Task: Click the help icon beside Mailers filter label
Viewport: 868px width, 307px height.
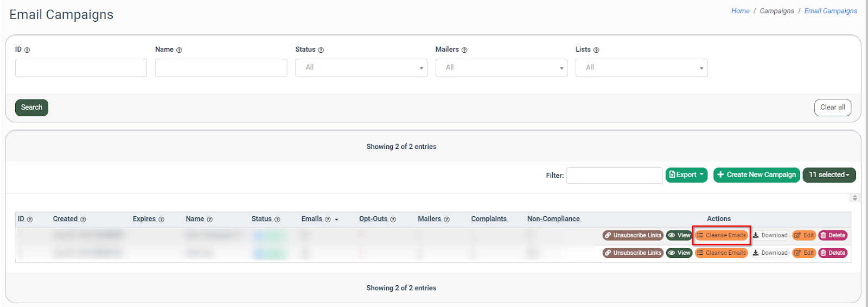Action: [x=464, y=50]
